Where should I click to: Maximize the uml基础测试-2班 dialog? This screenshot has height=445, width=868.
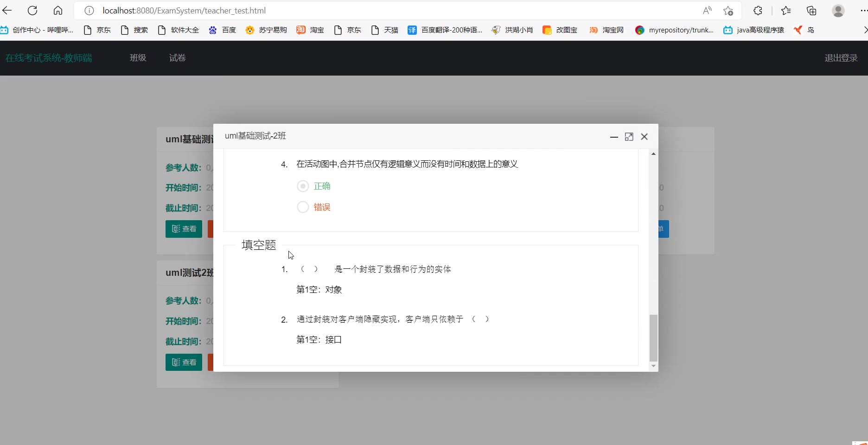tap(629, 137)
